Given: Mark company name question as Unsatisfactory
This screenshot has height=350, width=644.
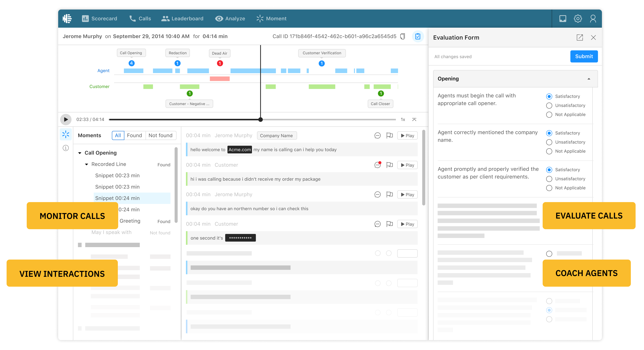Looking at the screenshot, I should tap(549, 142).
